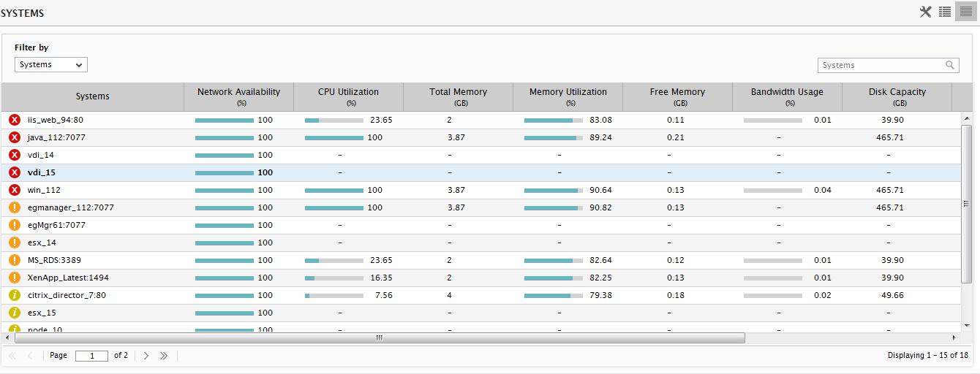
Task: Click the vertical scrollbar thumb
Action: click(x=967, y=204)
